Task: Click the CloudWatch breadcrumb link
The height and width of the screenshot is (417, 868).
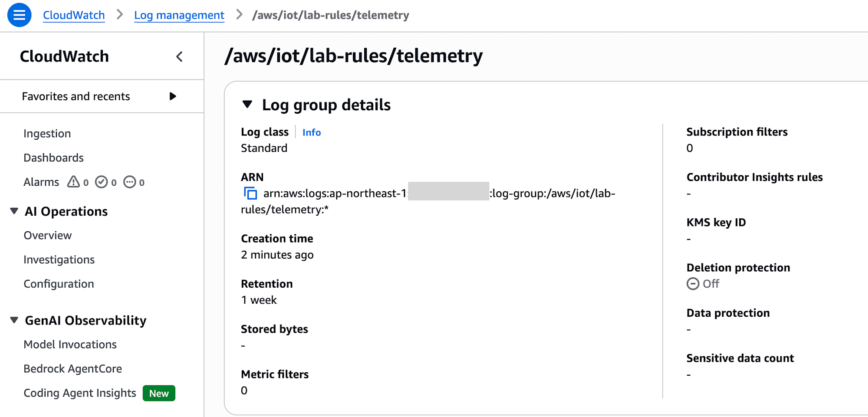Action: [x=74, y=15]
